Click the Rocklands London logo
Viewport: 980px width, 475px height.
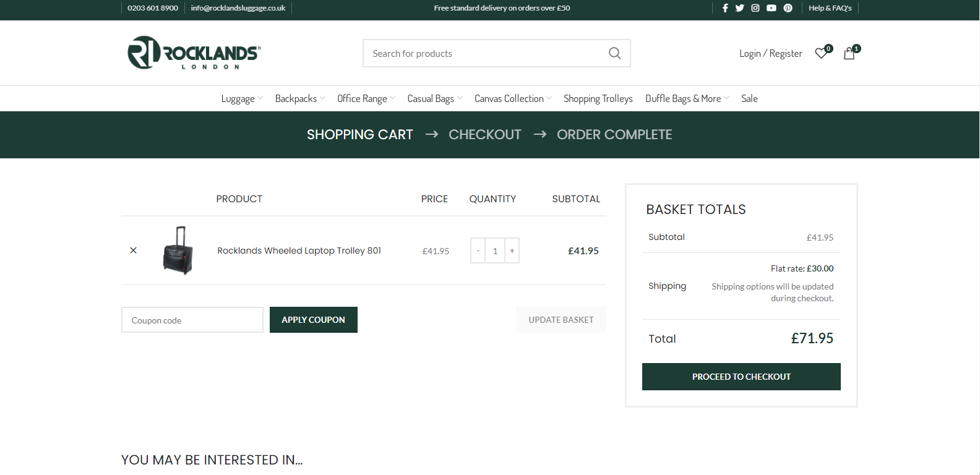coord(194,53)
